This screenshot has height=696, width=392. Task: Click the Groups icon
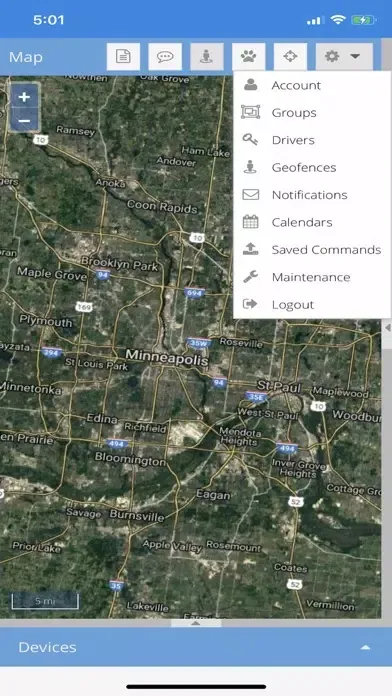pyautogui.click(x=250, y=112)
